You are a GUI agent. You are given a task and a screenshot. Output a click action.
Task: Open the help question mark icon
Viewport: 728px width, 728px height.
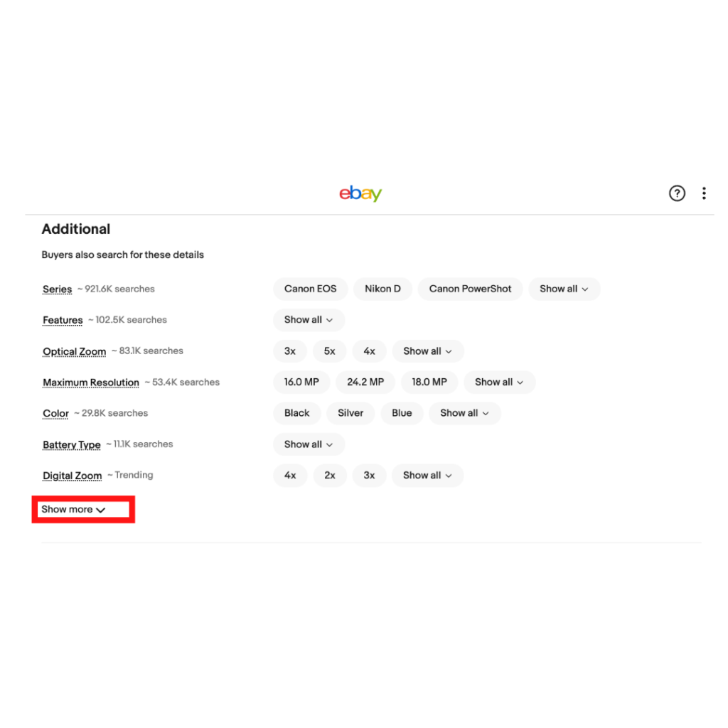coord(677,193)
